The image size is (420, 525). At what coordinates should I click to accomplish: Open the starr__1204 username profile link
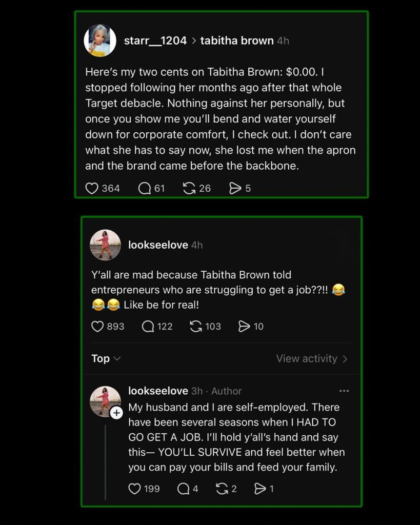click(155, 41)
